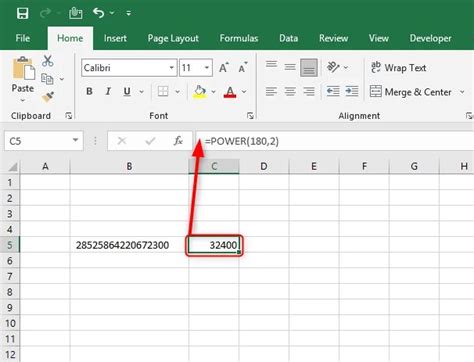Click the Orientation text angle icon
This screenshot has width=474, height=362.
tap(333, 67)
